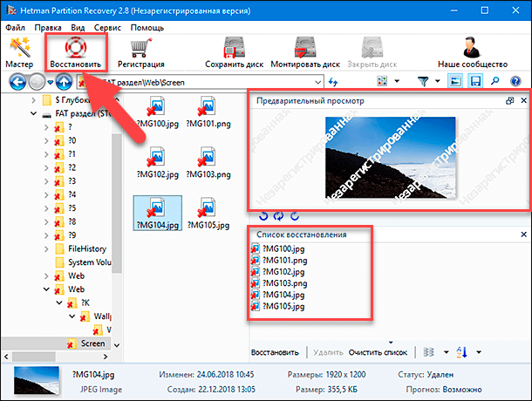
Task: Click Очистить список button
Action: pyautogui.click(x=378, y=352)
